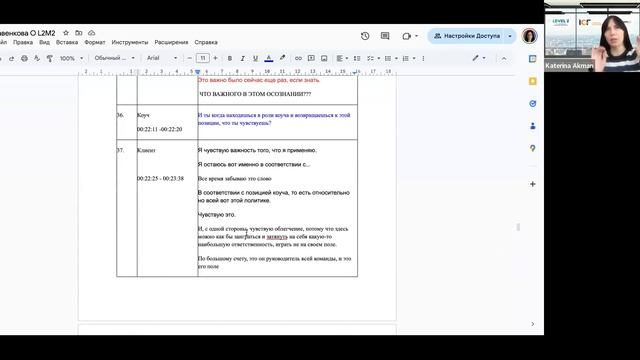Toggle underline formatting
The height and width of the screenshot is (360, 640).
(x=256, y=58)
